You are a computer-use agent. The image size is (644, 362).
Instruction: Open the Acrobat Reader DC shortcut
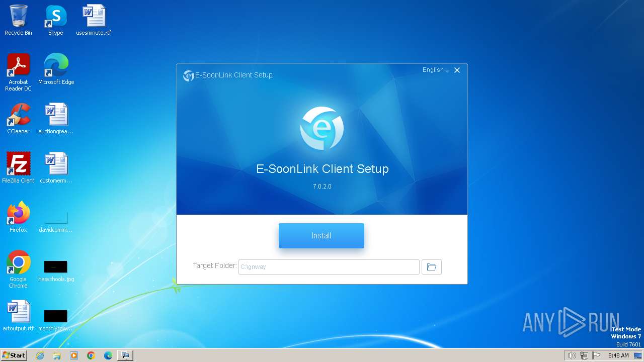coord(18,72)
